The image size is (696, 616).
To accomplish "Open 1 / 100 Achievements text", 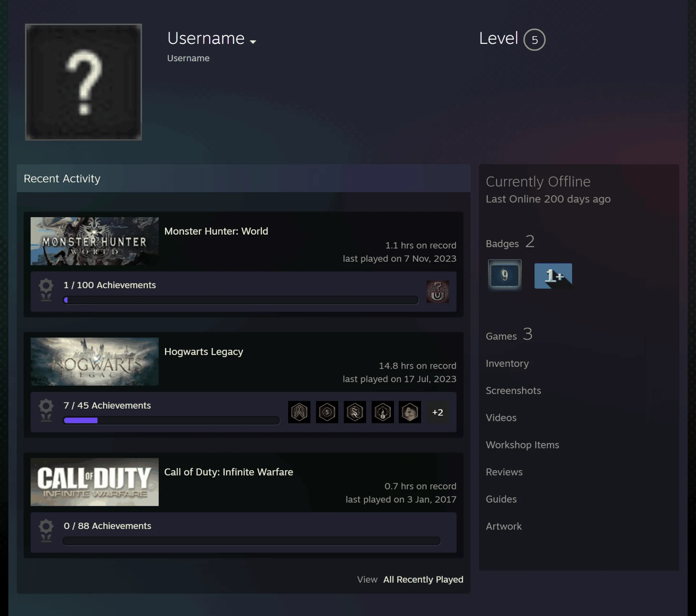I will click(x=110, y=285).
